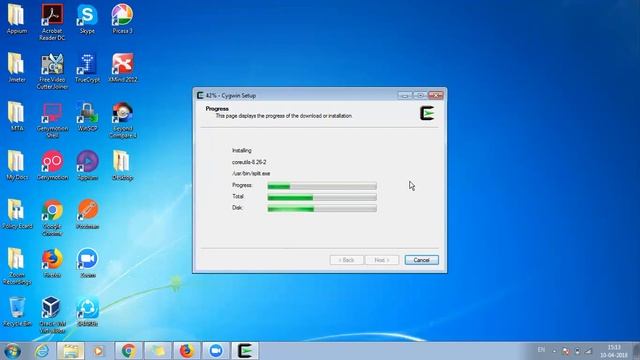Image resolution: width=640 pixels, height=360 pixels.
Task: Select the Postman shortcut
Action: click(87, 214)
